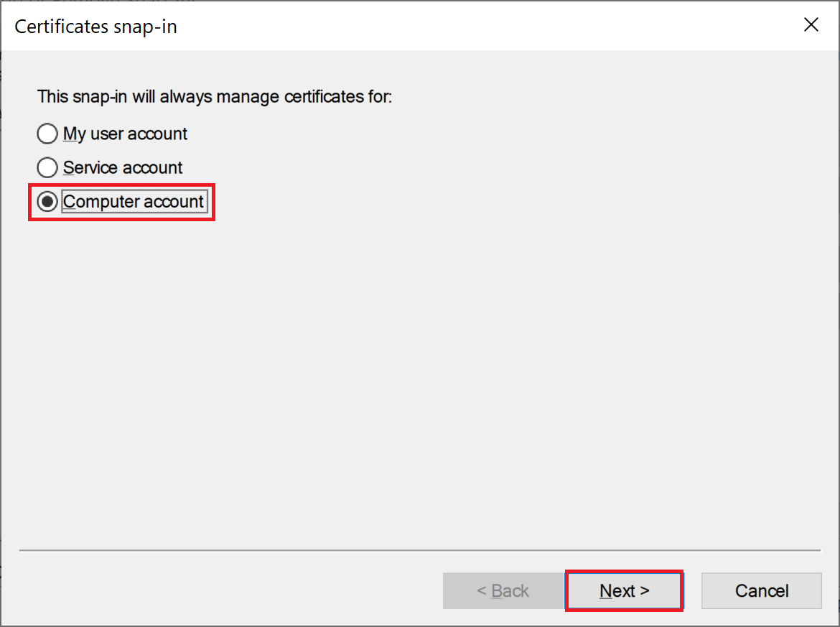Image resolution: width=840 pixels, height=627 pixels.
Task: Close the dialog with the X icon
Action: coord(811,25)
